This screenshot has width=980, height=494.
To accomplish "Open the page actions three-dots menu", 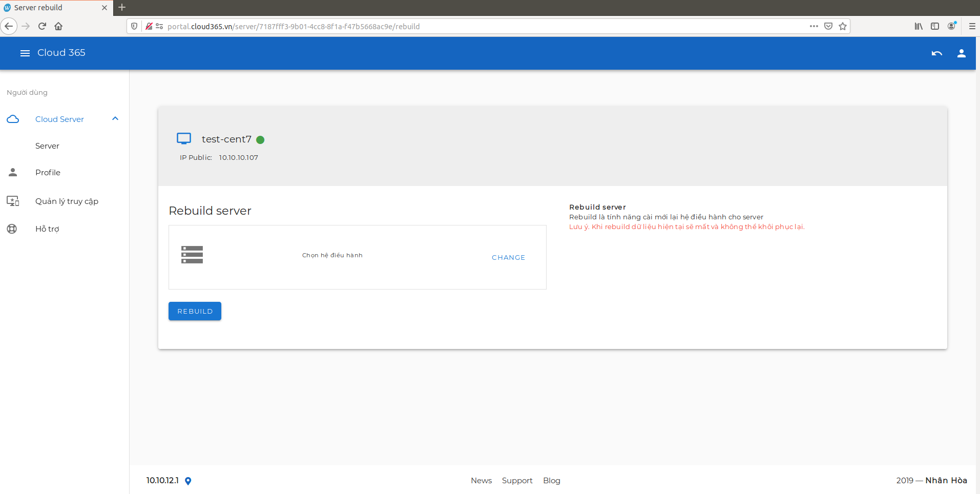I will pos(814,26).
